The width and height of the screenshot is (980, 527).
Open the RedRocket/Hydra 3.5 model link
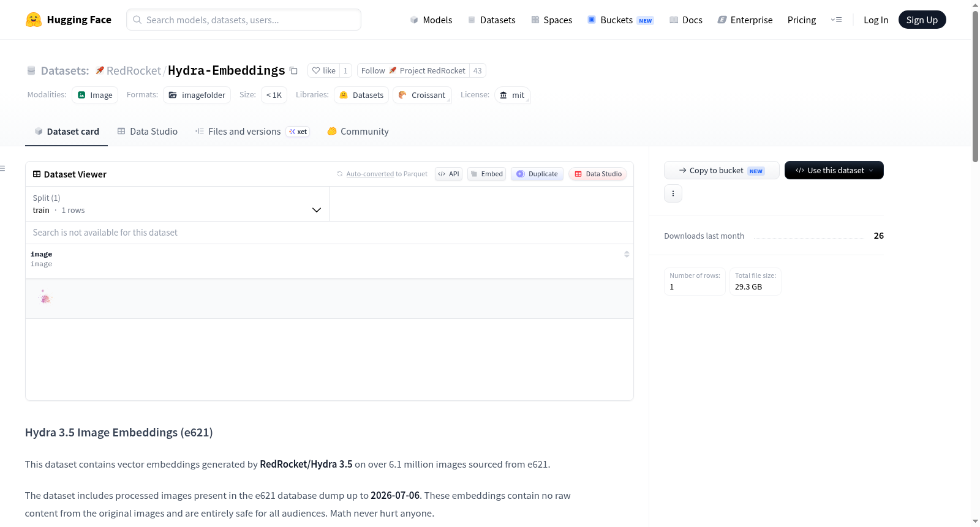[306, 464]
